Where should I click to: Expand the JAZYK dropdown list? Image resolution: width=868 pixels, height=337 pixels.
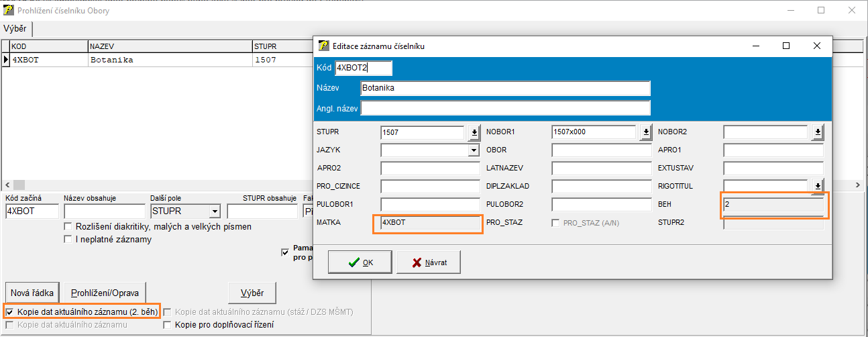click(473, 150)
